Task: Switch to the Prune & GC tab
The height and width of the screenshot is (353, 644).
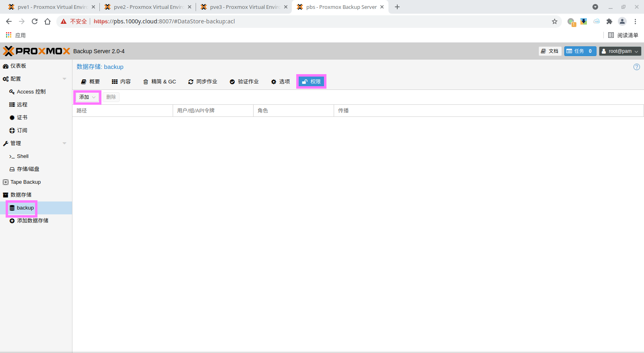Action: click(160, 82)
